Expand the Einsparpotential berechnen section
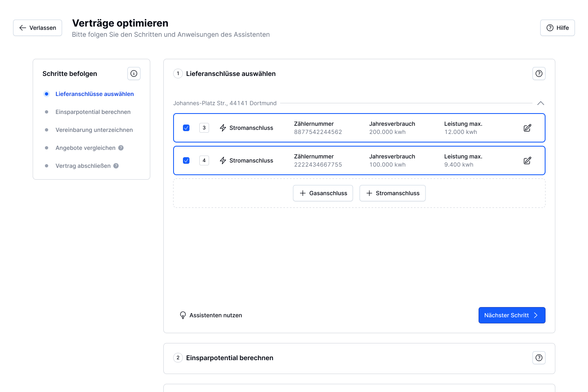The image size is (588, 392). [x=229, y=358]
